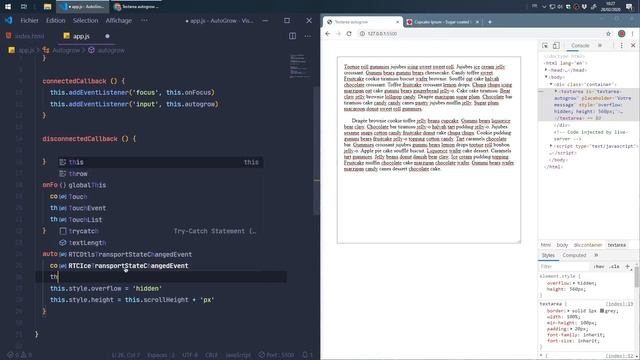Click the Port: 5500 Live Server status item

click(x=276, y=355)
